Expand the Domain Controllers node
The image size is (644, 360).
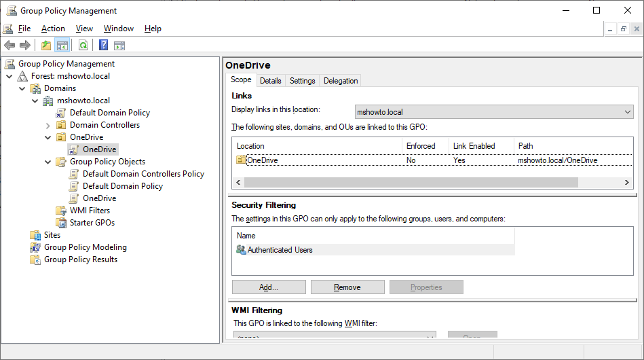point(48,126)
